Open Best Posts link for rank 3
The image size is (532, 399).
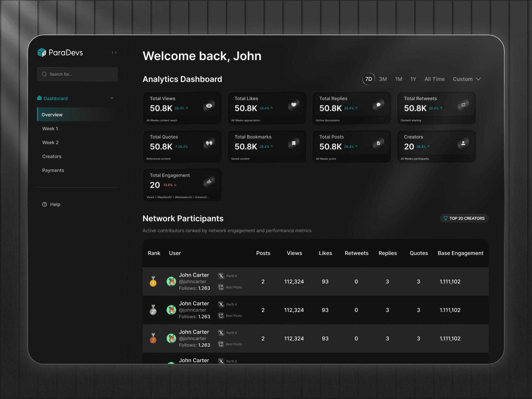[234, 344]
